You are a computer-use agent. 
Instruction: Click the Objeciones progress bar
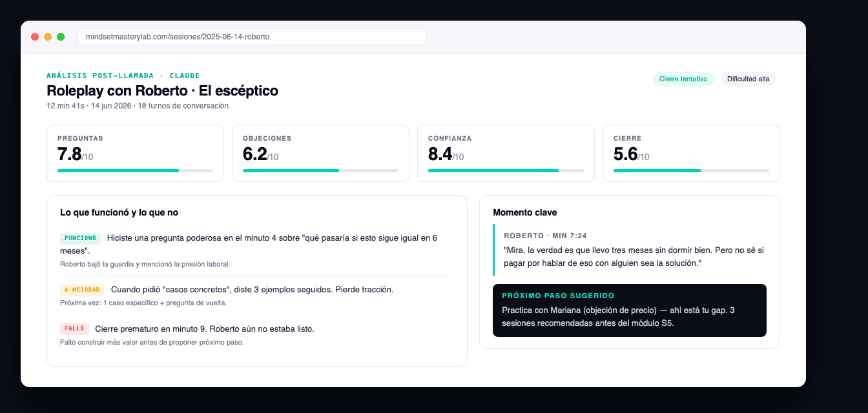click(x=320, y=170)
